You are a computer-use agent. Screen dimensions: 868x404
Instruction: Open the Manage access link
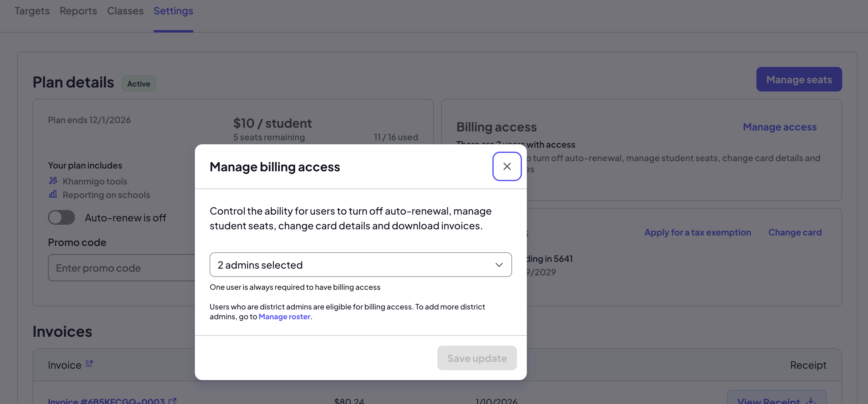(780, 127)
